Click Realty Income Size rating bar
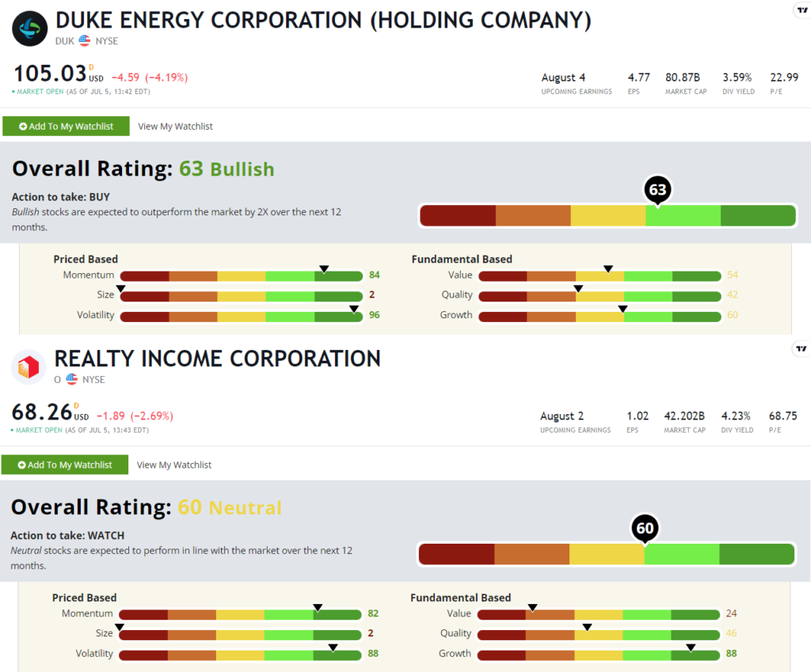811x672 pixels. [x=240, y=635]
